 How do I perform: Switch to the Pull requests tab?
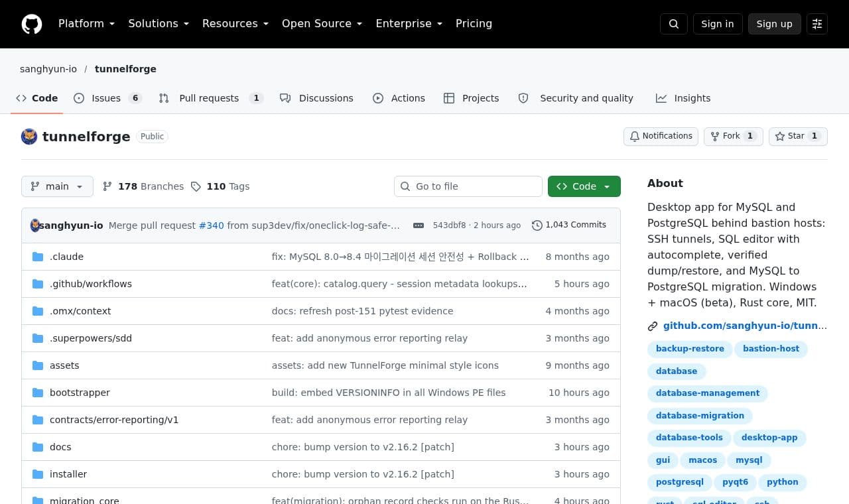[211, 98]
